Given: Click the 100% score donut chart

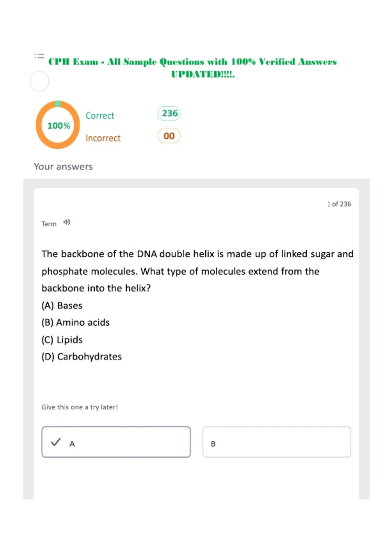Looking at the screenshot, I should pyautogui.click(x=58, y=125).
